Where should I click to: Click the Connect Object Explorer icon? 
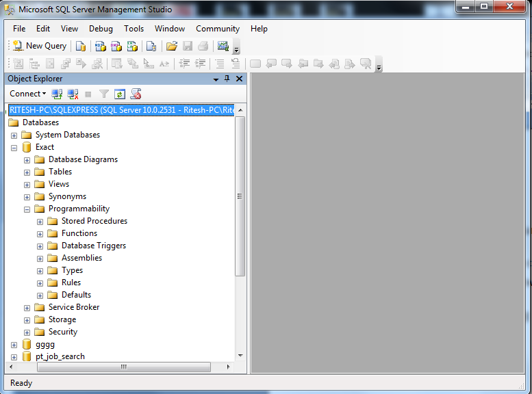(x=57, y=94)
